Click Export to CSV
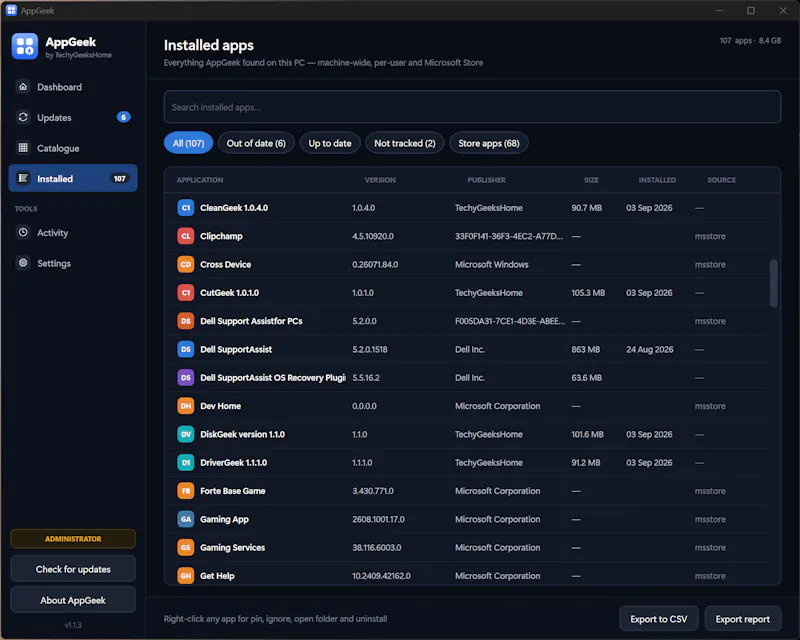 659,619
